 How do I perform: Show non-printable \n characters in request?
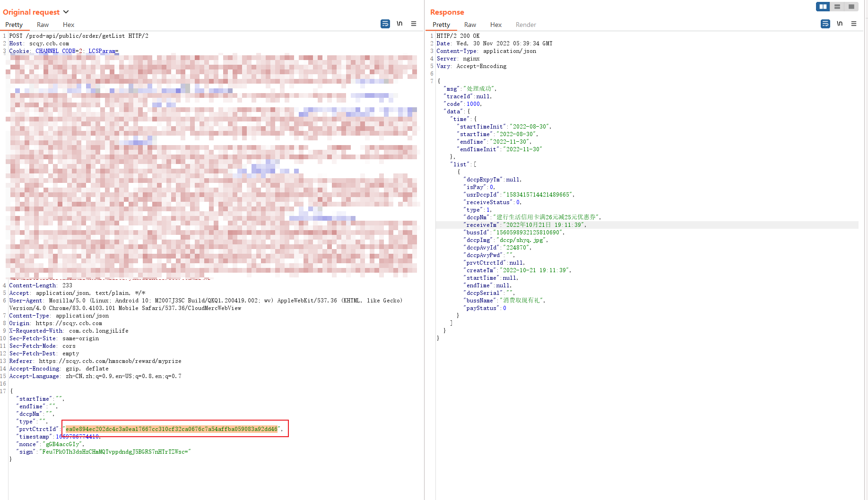pos(399,24)
